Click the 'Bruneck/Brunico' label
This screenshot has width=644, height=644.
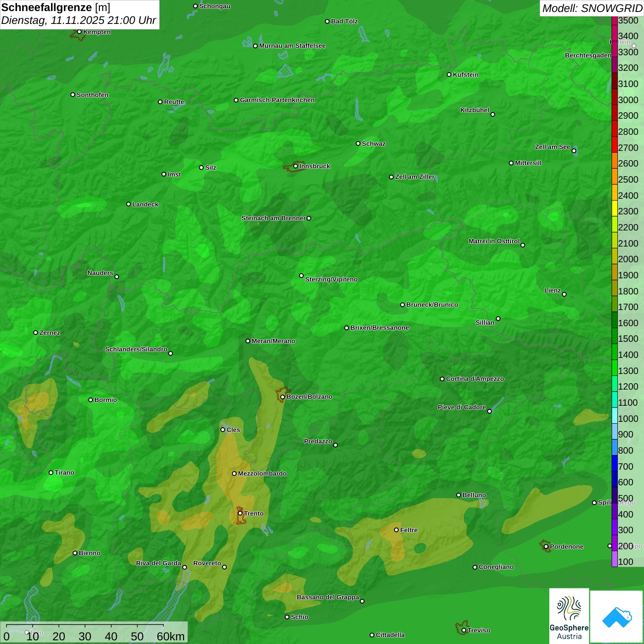432,305
